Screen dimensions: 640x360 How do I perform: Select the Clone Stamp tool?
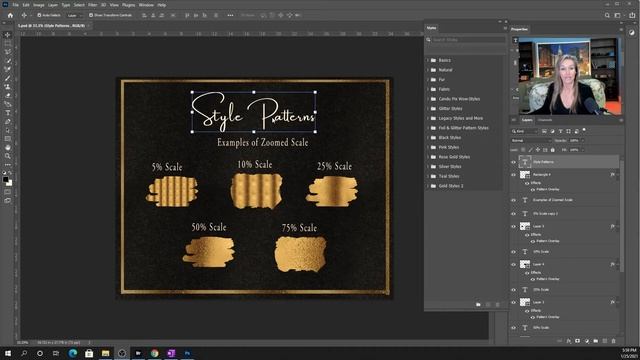[7, 87]
